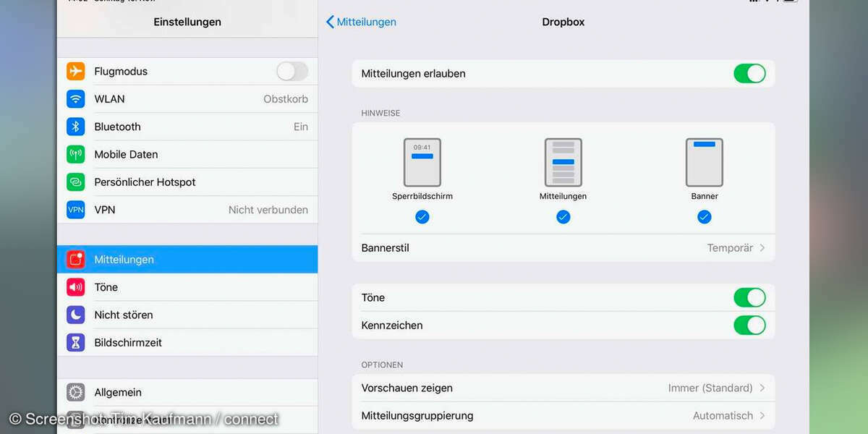The image size is (868, 434).
Task: Open VPN settings row
Action: click(187, 210)
